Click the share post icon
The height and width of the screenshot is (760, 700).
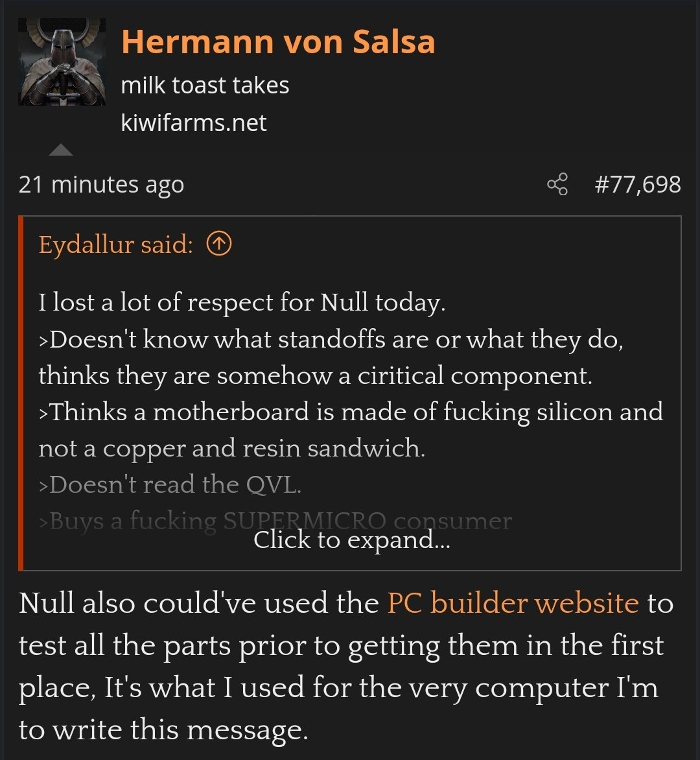557,185
